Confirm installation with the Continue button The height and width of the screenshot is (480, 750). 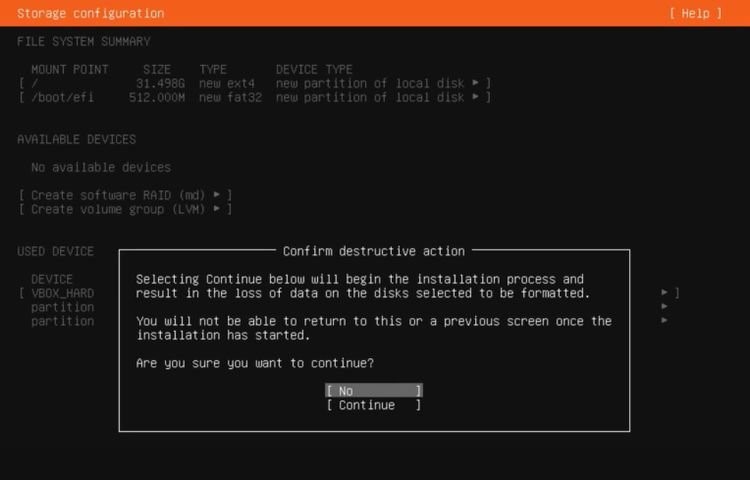374,405
